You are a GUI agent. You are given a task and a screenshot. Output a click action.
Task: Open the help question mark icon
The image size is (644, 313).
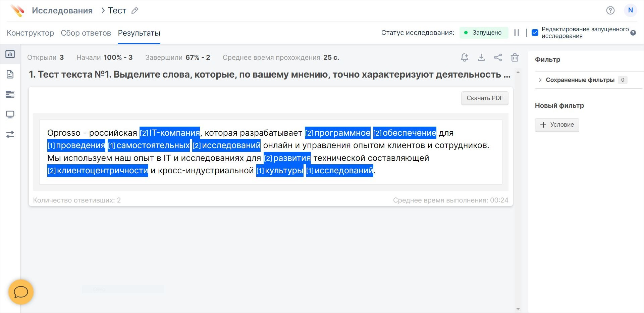610,10
